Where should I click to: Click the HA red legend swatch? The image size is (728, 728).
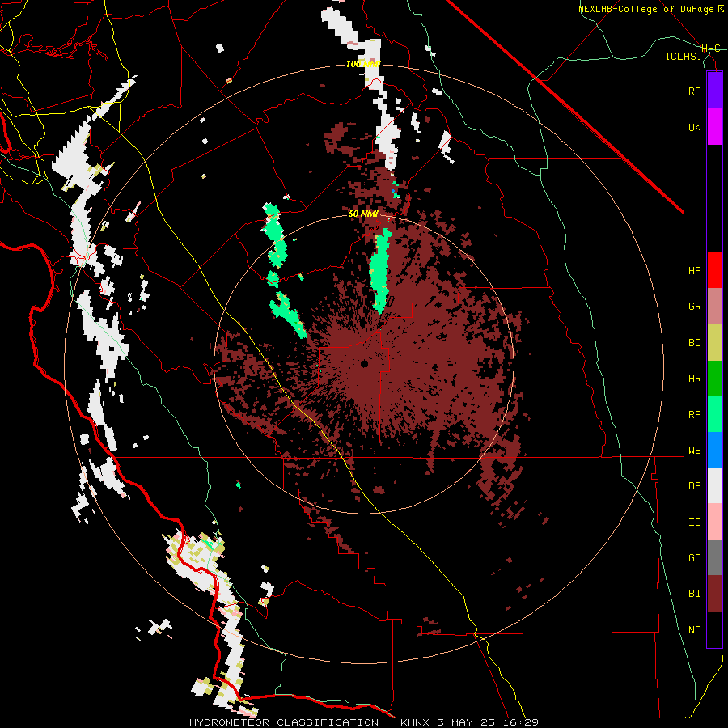click(x=714, y=270)
